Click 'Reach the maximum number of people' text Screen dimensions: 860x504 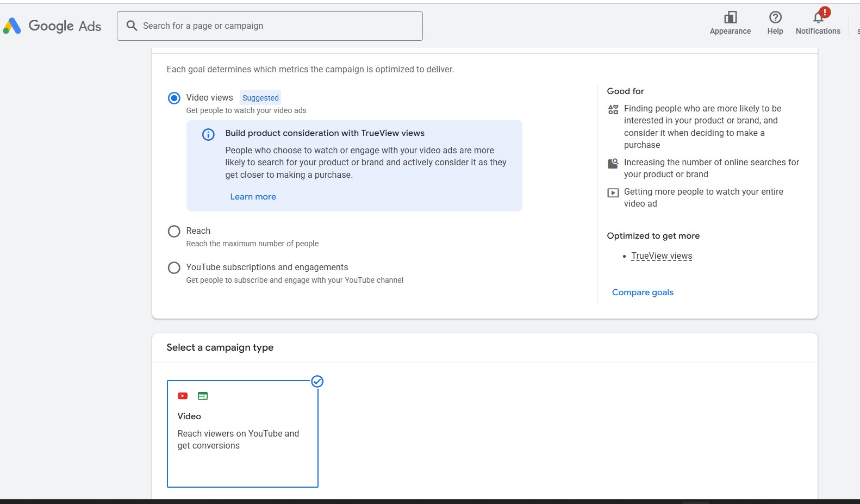tap(252, 244)
